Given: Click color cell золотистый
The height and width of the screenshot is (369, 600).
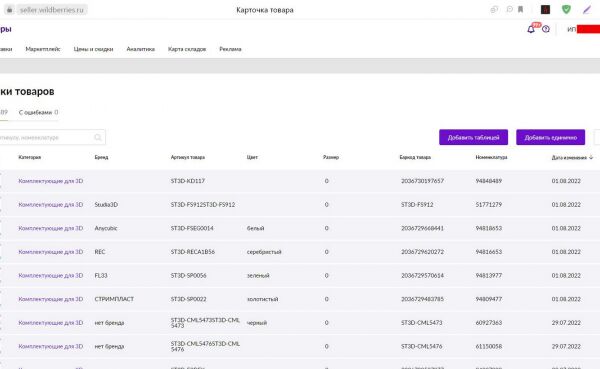Looking at the screenshot, I should (x=262, y=299).
